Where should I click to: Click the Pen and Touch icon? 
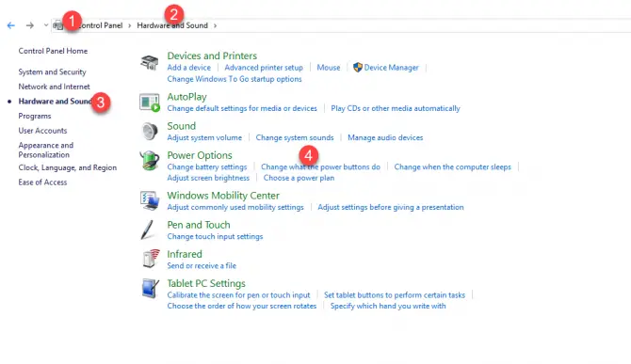(147, 229)
